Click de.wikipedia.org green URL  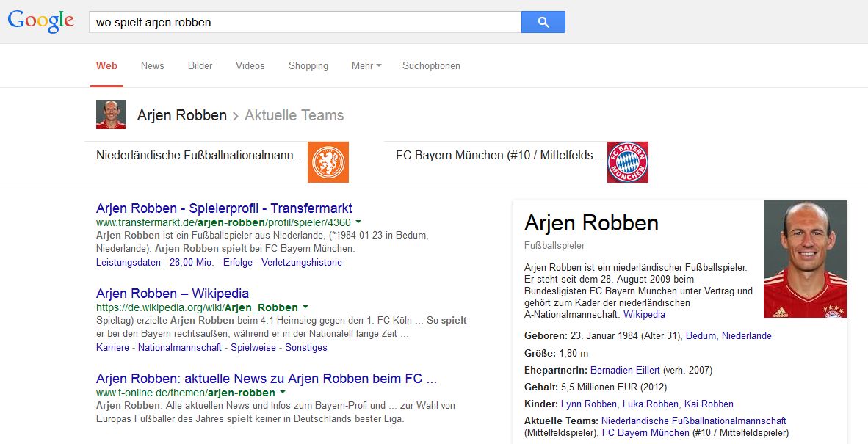pos(197,307)
